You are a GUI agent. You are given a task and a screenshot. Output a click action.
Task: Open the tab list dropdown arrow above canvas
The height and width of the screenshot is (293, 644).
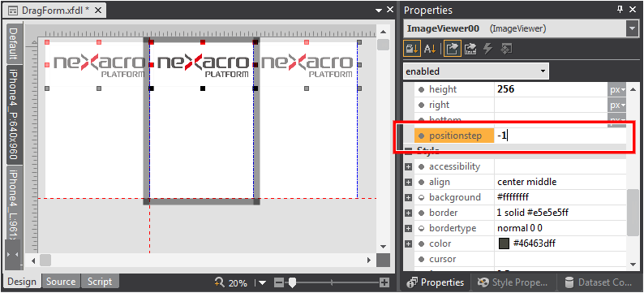(379, 11)
